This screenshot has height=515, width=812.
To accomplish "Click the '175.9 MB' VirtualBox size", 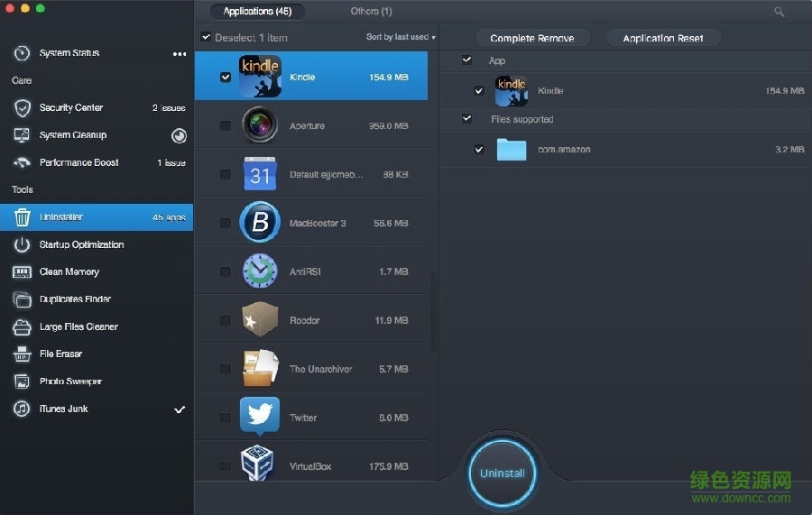I will click(388, 466).
